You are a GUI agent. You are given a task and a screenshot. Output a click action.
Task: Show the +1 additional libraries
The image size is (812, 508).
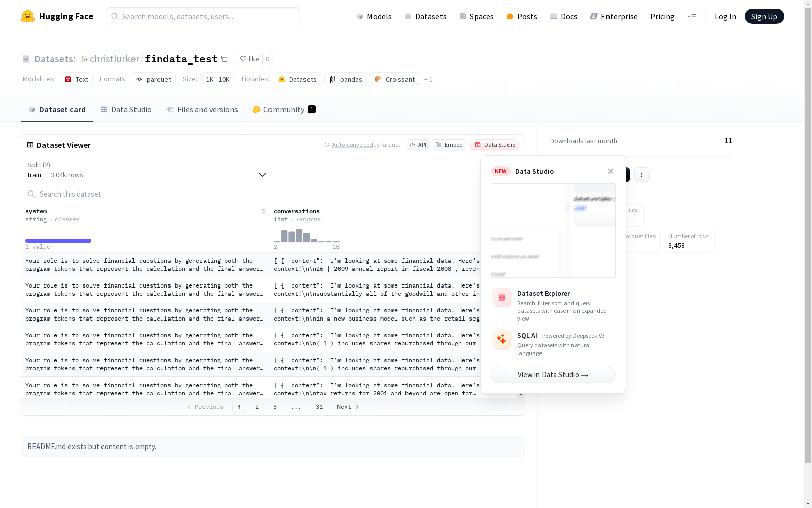tap(428, 79)
